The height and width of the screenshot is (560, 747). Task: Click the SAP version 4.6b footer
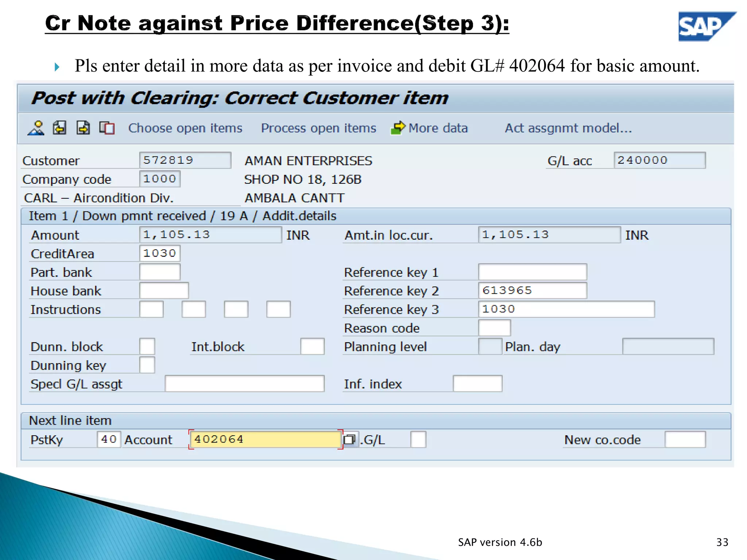[x=500, y=542]
